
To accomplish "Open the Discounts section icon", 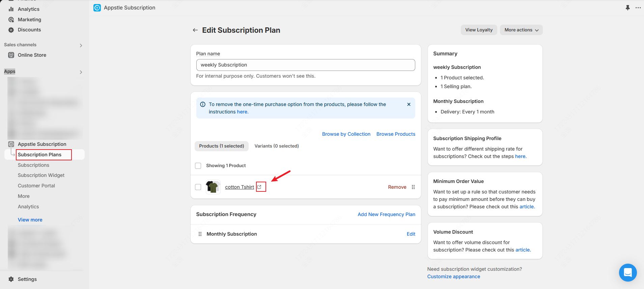I will point(11,30).
